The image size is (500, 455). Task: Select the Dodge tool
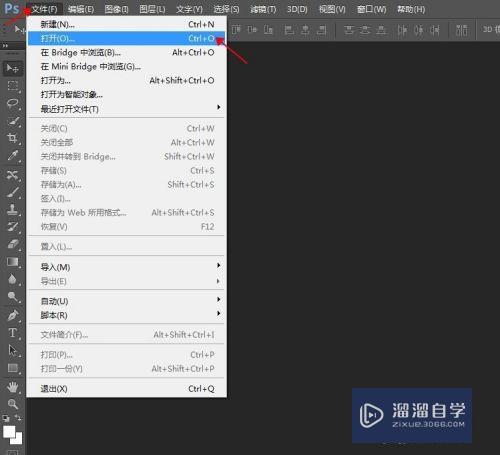tap(13, 296)
